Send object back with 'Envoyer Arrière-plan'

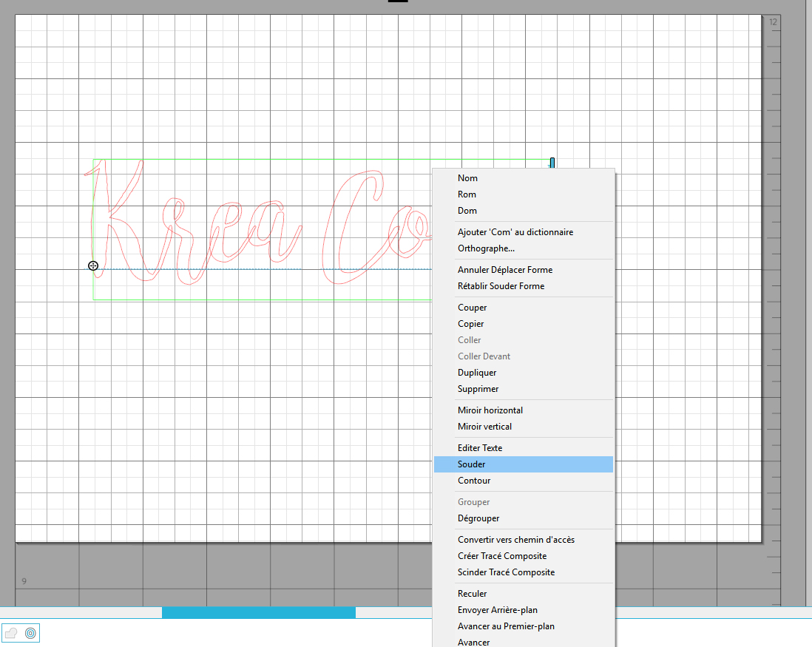pos(497,610)
